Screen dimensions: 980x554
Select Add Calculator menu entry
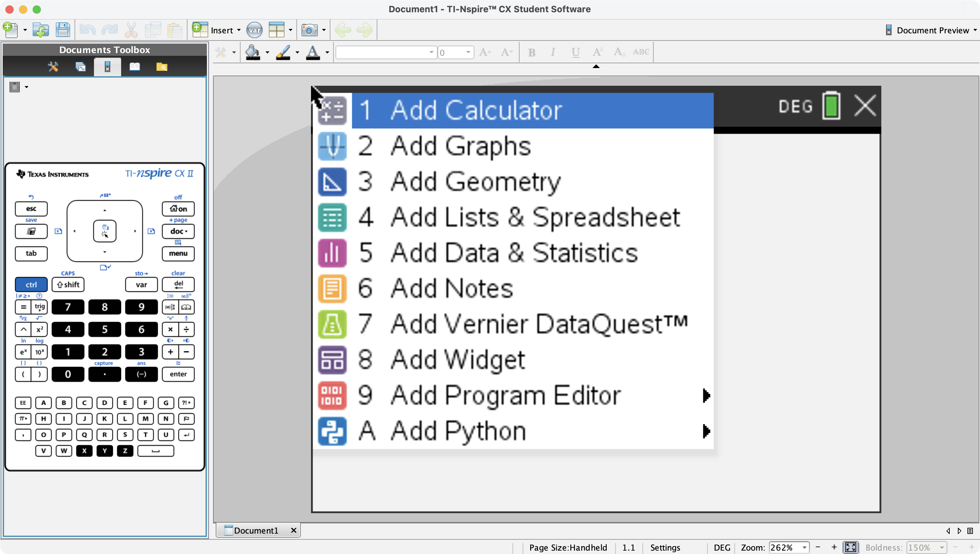532,110
